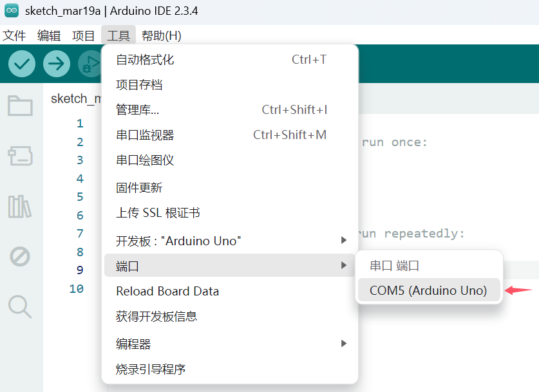The image size is (539, 392).
Task: Click the Verify checkmark button
Action: tap(22, 64)
